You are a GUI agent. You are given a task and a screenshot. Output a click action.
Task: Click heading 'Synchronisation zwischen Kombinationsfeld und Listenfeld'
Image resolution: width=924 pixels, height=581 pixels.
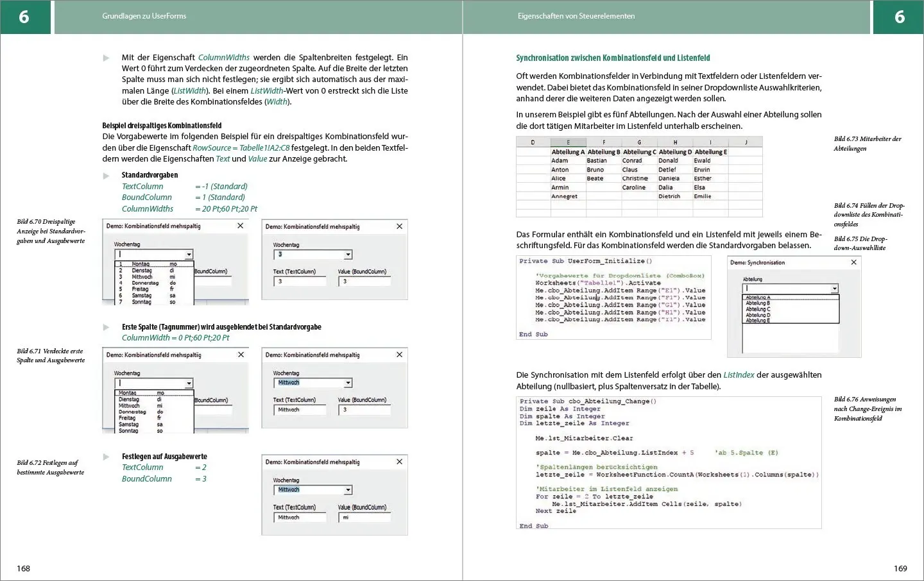(613, 58)
